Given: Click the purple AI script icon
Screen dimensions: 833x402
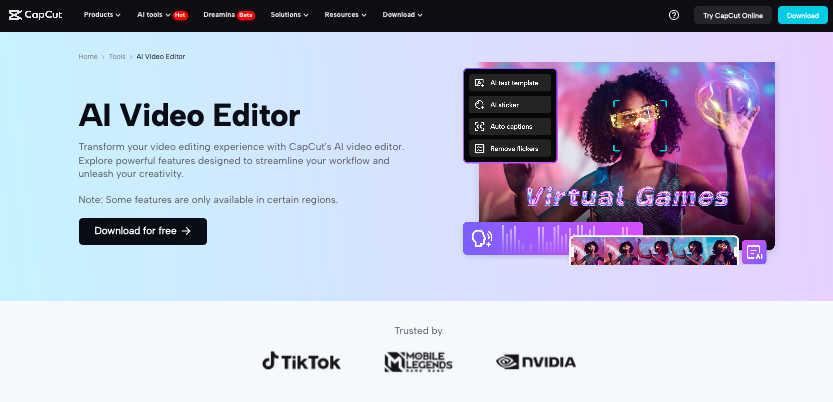Looking at the screenshot, I should pos(754,252).
